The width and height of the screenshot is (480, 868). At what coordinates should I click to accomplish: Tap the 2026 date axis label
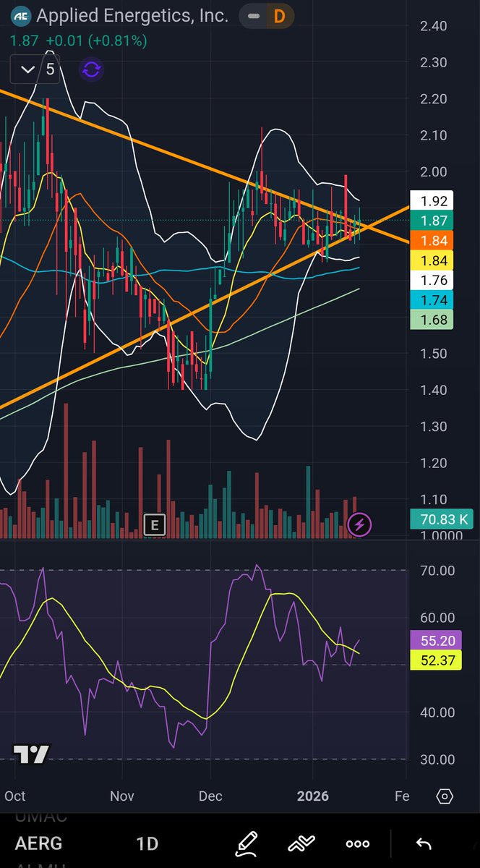click(312, 796)
